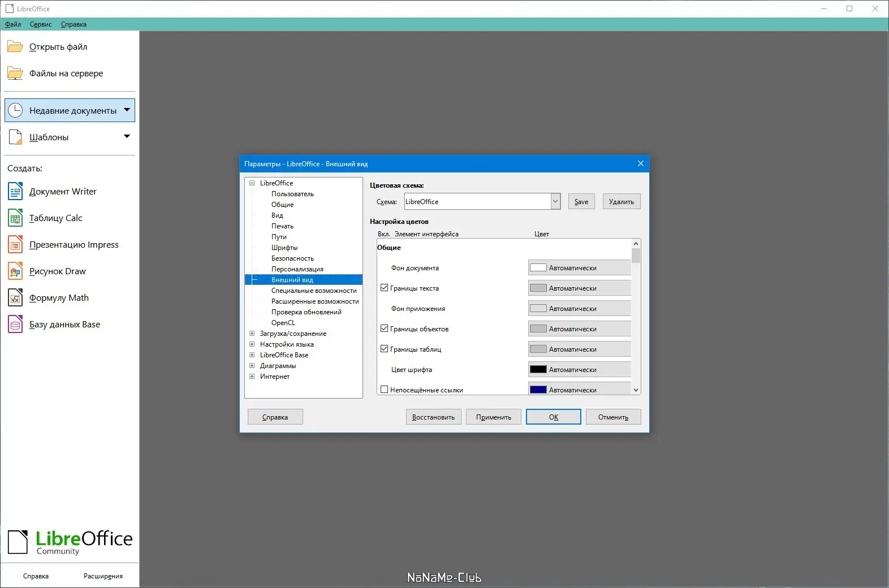Expand the Диаграммы tree node
Screen dimensions: 889x588
[x=252, y=365]
